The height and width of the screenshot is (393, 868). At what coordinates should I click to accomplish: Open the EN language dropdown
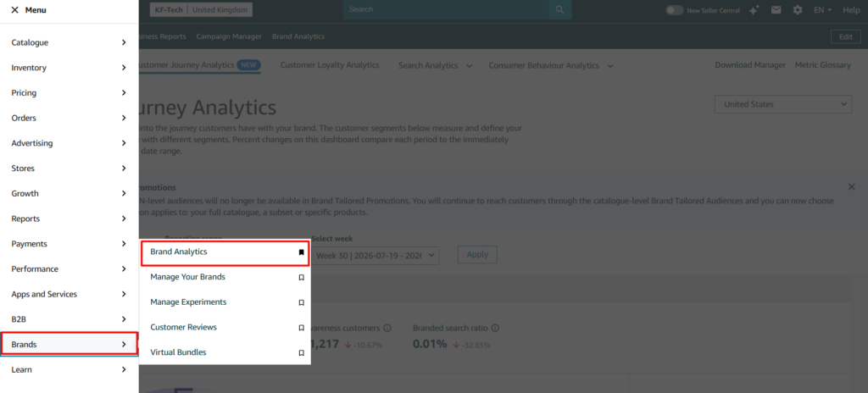[822, 10]
